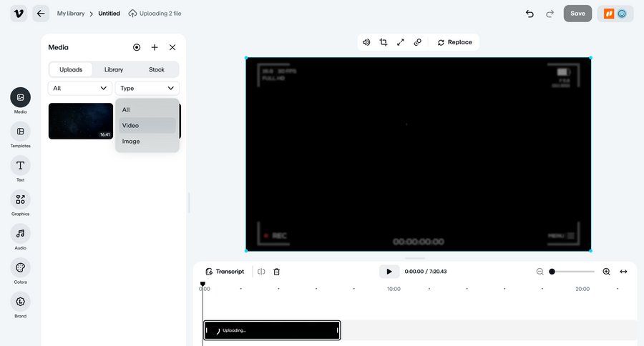Open the Templates sidebar tool
This screenshot has height=346, width=644.
[20, 134]
